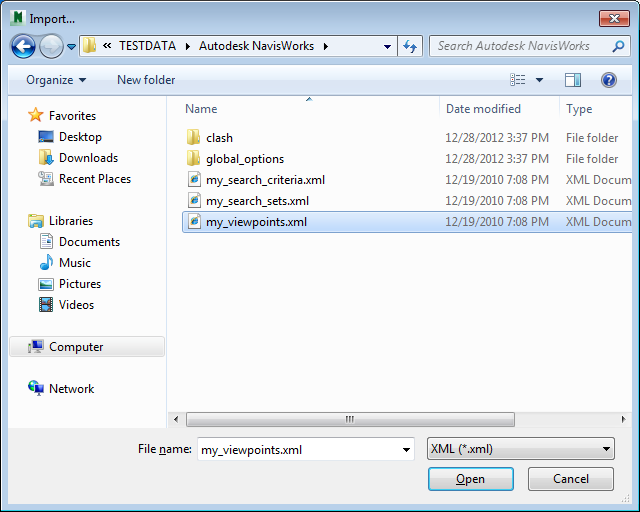
Task: Click the Documents page icon
Action: pyautogui.click(x=46, y=241)
